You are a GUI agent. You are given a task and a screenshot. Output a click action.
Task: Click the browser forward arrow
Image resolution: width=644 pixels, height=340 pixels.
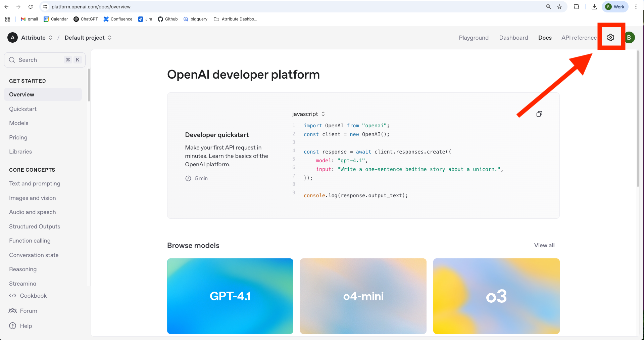18,7
